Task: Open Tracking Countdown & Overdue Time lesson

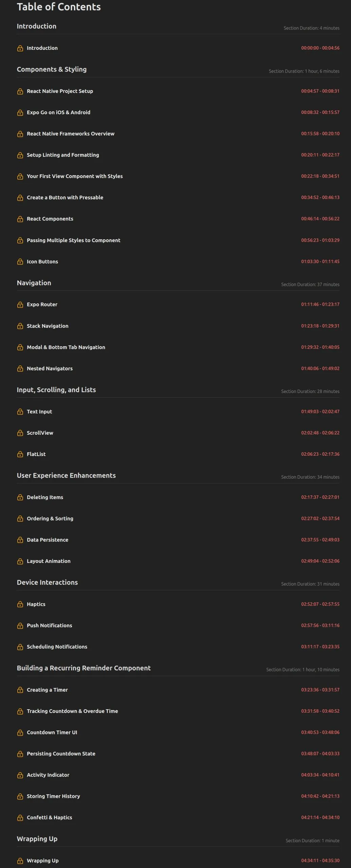Action: point(72,711)
